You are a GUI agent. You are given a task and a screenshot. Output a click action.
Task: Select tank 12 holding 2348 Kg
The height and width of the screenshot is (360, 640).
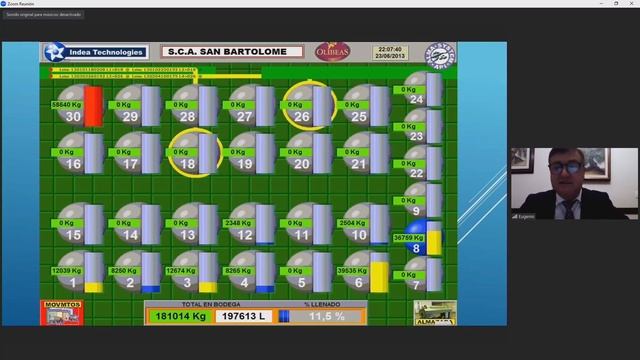(249, 224)
